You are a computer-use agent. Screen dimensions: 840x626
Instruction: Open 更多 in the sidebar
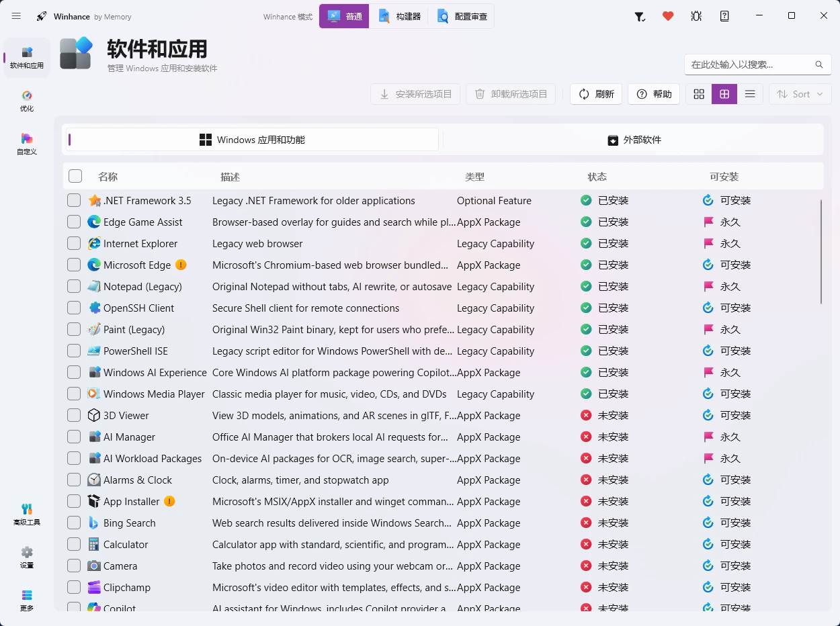coord(27,600)
